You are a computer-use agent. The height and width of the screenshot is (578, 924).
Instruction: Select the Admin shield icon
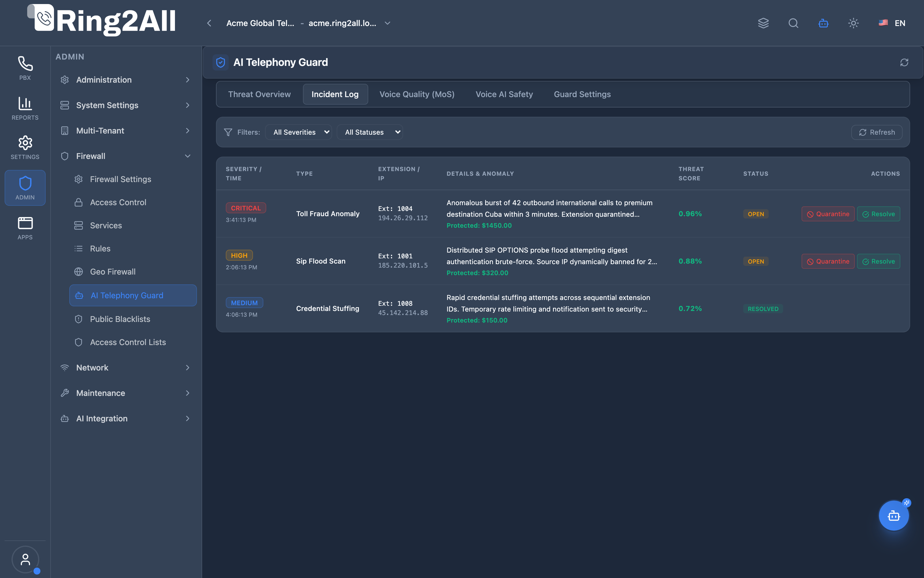click(25, 188)
